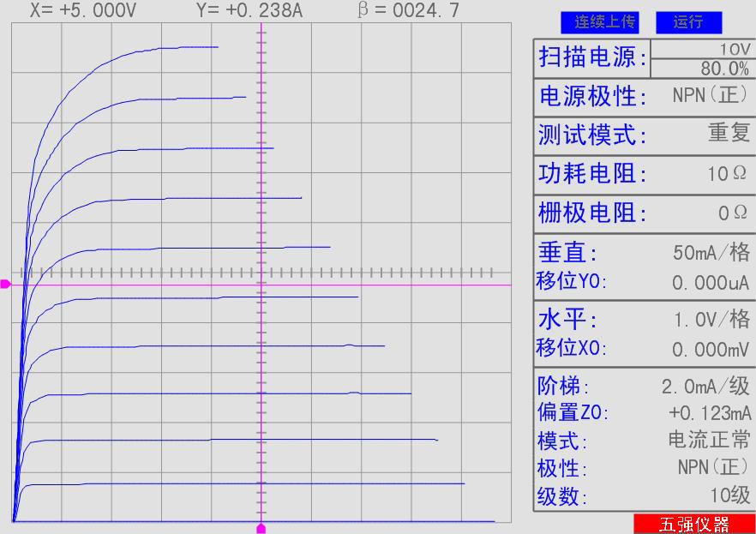The width and height of the screenshot is (756, 534).
Task: Toggle the 模式 电流正常 step mode
Action: 709,441
